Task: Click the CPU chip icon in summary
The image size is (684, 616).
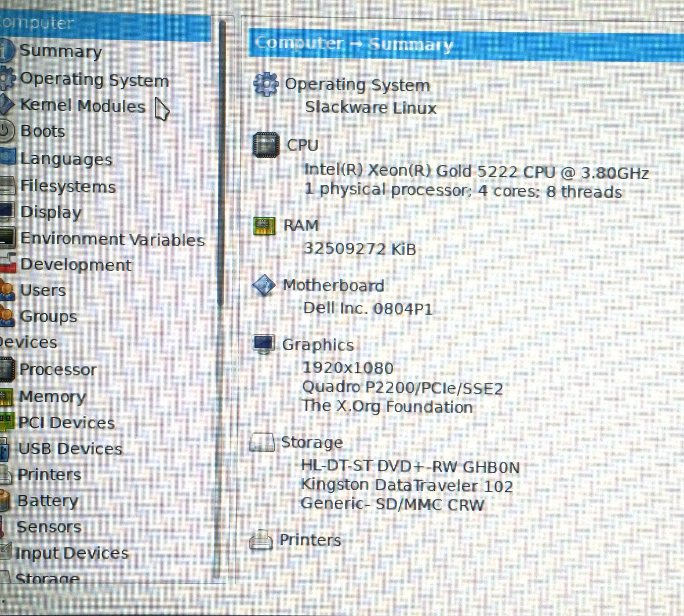Action: (265, 145)
